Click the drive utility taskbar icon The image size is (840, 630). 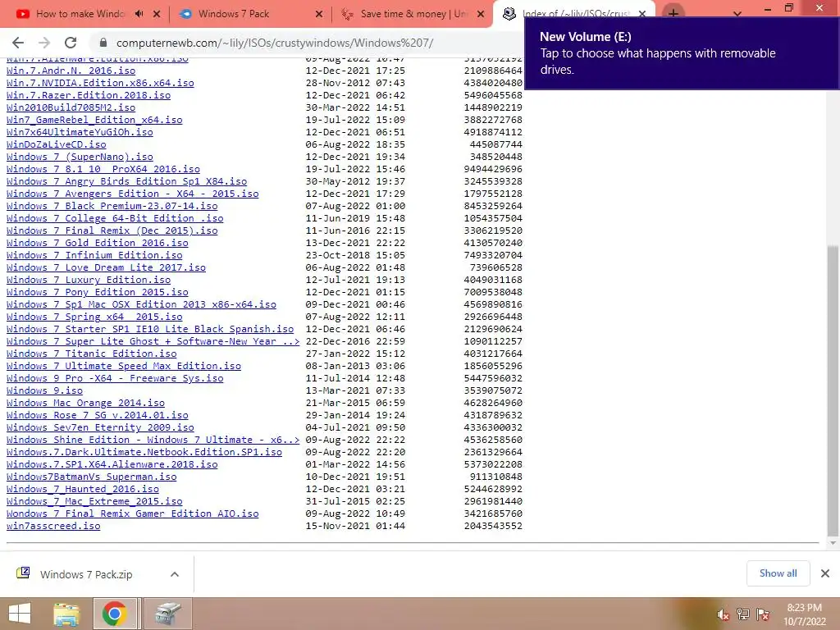point(167,614)
